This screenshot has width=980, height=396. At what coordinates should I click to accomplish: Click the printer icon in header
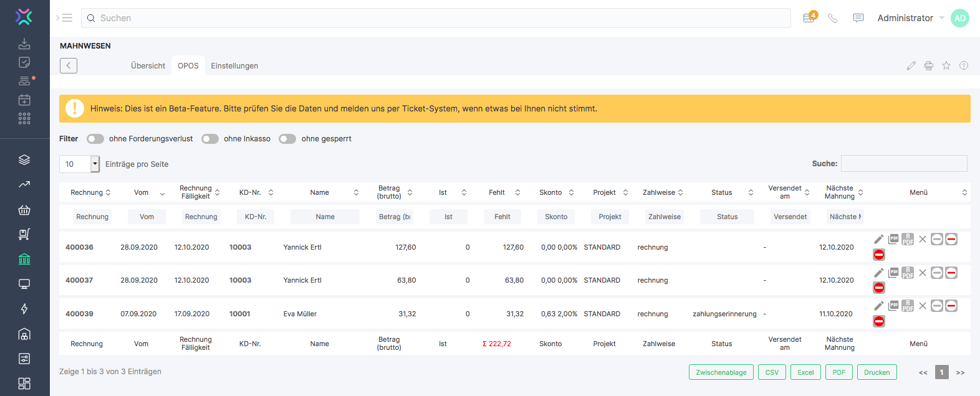click(x=929, y=66)
